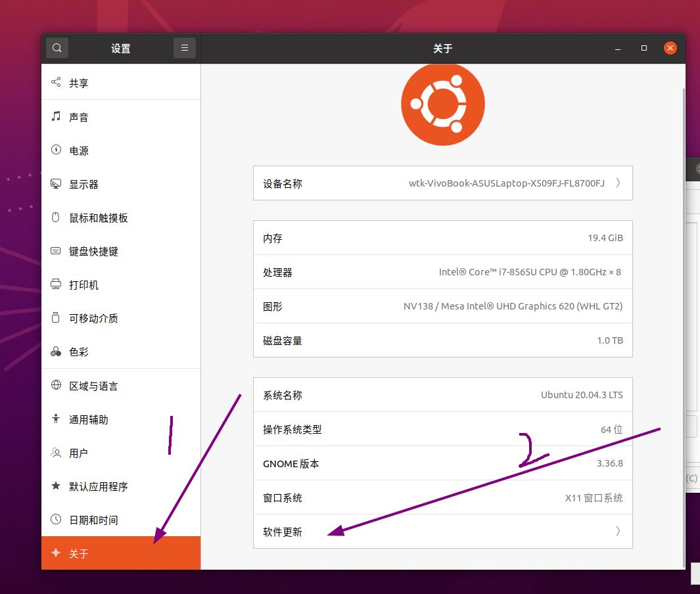This screenshot has width=700, height=594.
Task: Click the 关于 window title
Action: click(443, 48)
